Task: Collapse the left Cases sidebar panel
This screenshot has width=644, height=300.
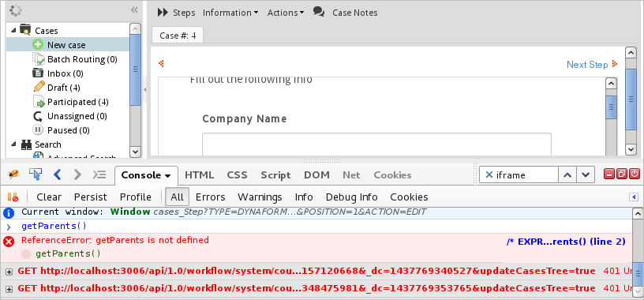Action: 134,10
